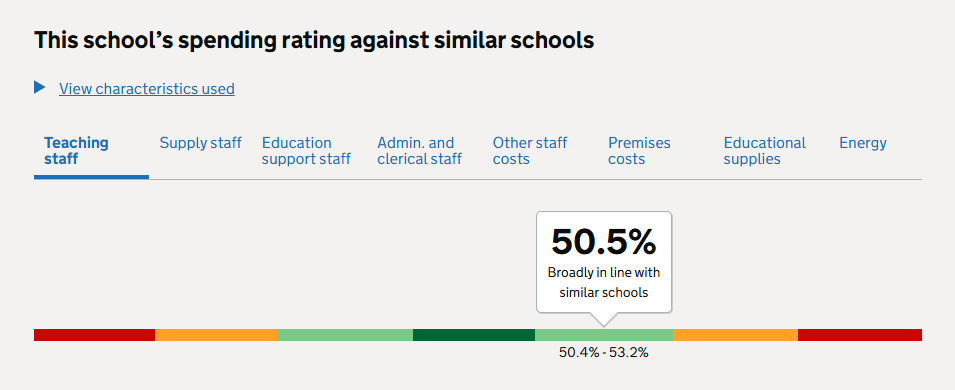Click the left light green band

[x=345, y=335]
